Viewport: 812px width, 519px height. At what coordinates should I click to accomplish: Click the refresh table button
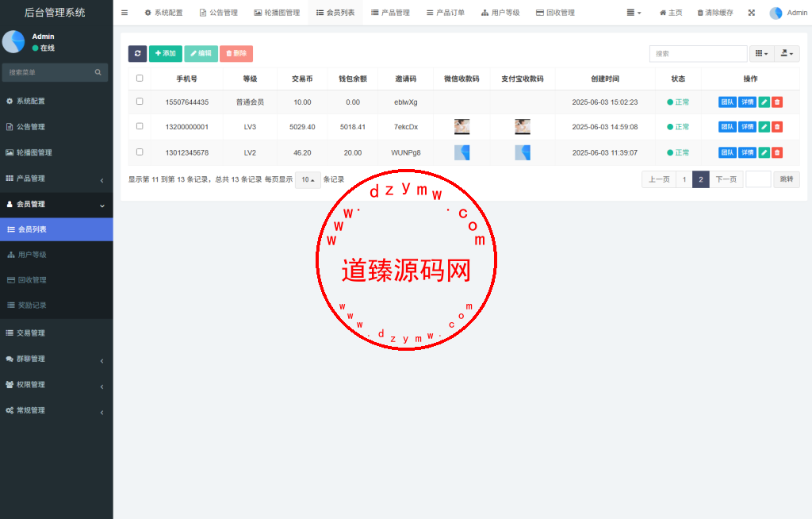tap(137, 53)
